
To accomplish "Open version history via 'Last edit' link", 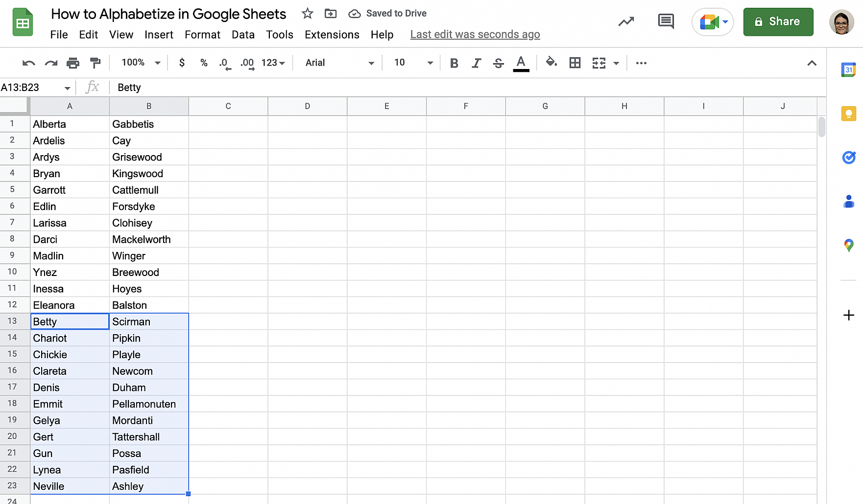I will point(475,34).
